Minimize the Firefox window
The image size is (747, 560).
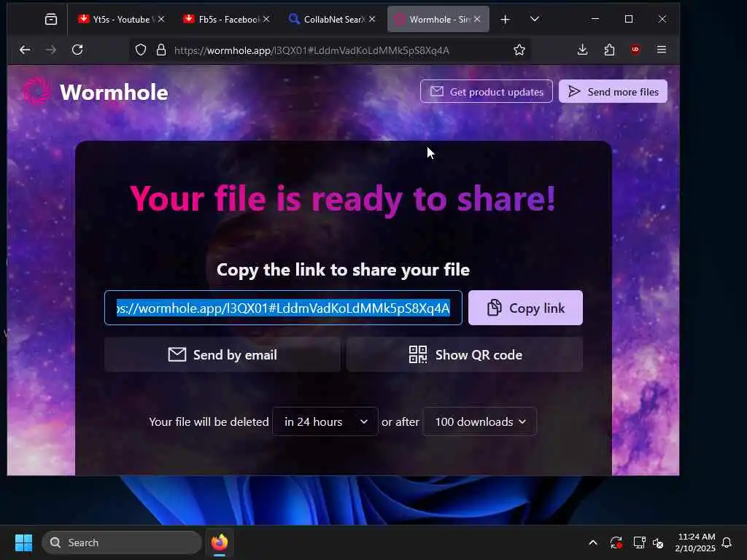tap(595, 19)
